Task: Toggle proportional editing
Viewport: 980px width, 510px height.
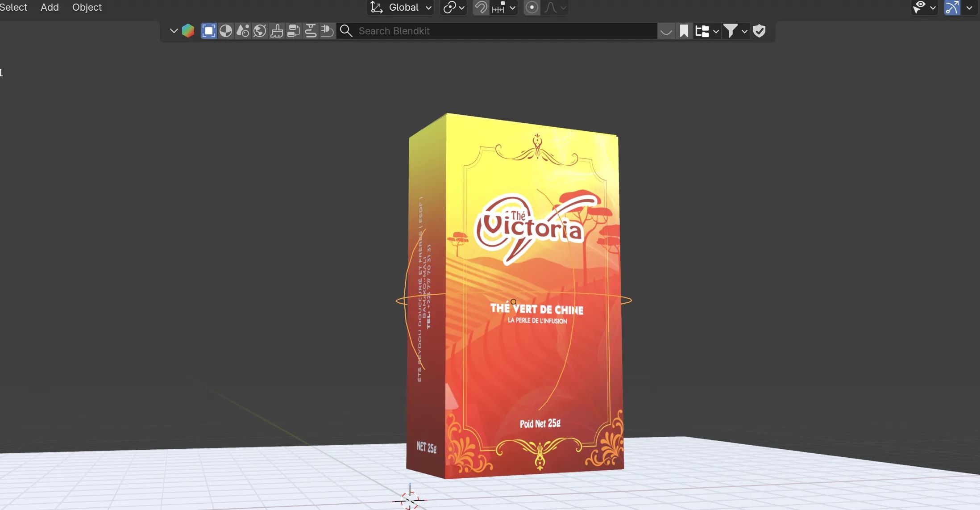Action: point(532,7)
